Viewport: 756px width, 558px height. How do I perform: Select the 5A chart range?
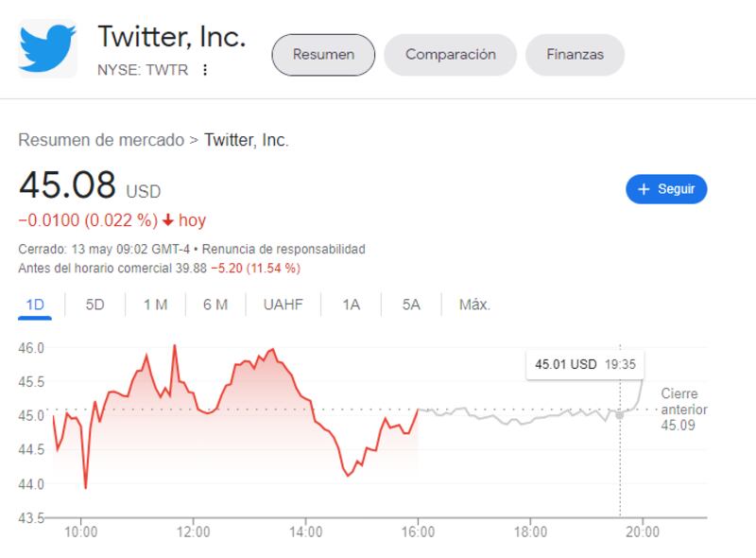(x=411, y=305)
